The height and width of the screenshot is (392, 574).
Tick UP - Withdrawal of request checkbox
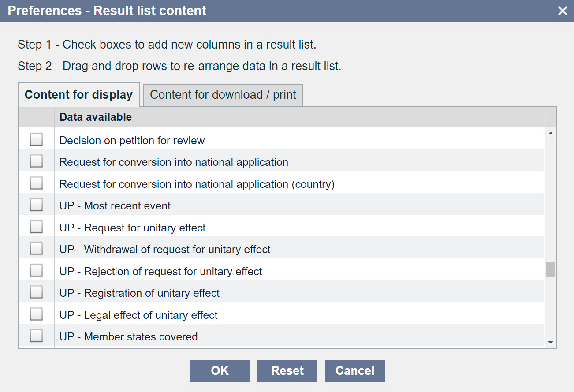36,249
